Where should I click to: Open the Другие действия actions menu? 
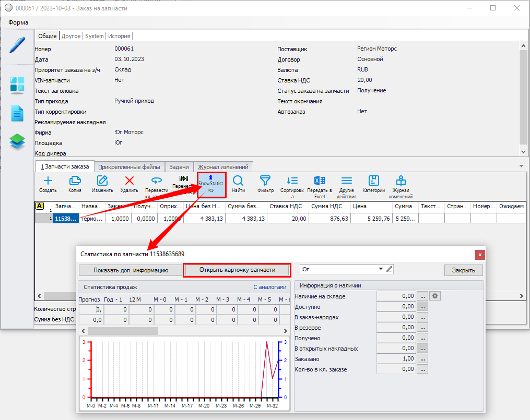[x=346, y=182]
